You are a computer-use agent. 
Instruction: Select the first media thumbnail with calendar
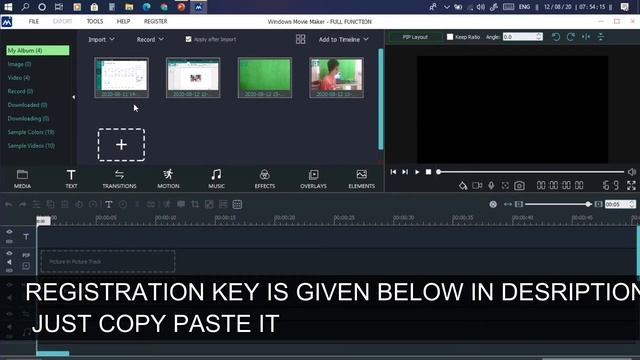[121, 78]
